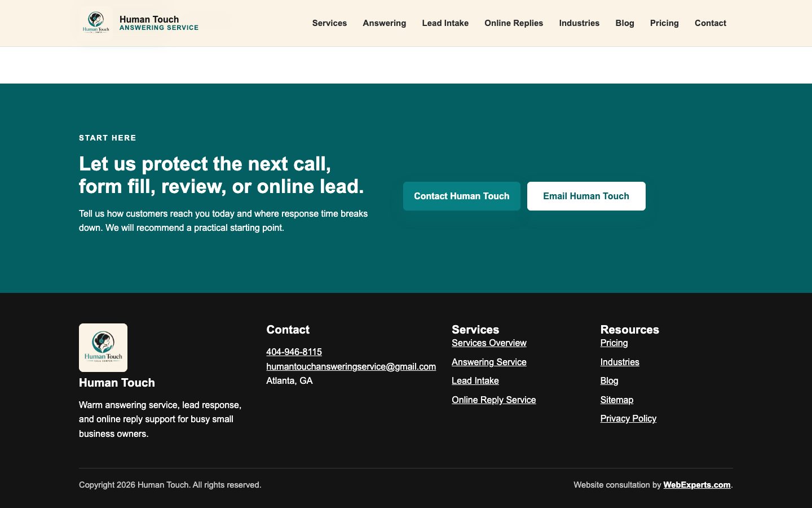The height and width of the screenshot is (508, 812).
Task: Click the footer 'Contact' column heading
Action: [288, 330]
